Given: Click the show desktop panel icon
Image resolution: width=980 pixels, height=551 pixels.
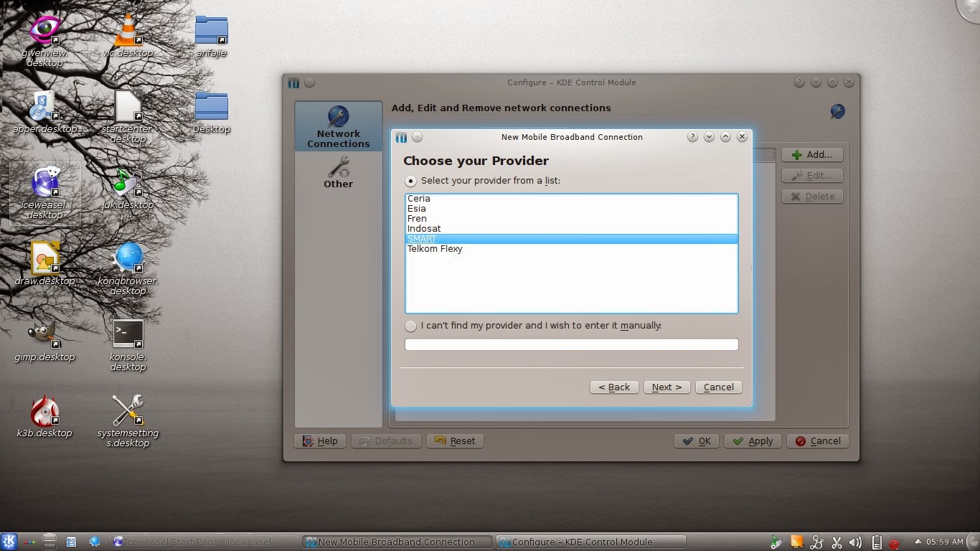Looking at the screenshot, I should pos(50,542).
